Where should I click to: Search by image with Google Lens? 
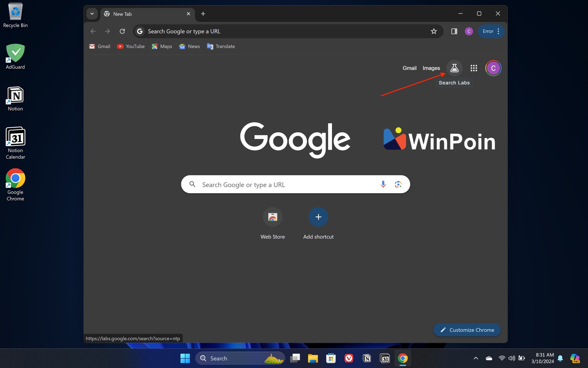click(398, 184)
